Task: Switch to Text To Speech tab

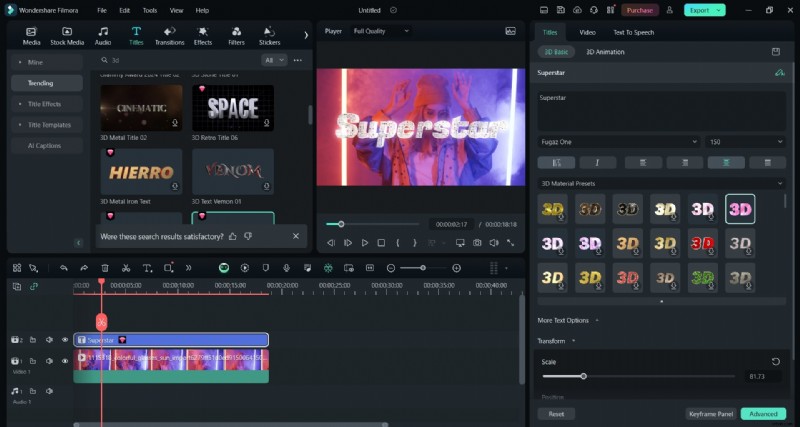Action: coord(633,32)
